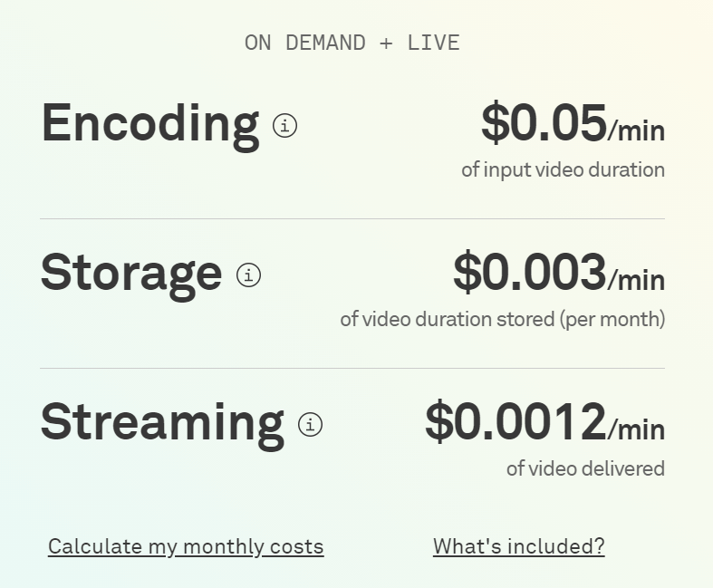
Task: Open the Calculate my monthly costs link
Action: (x=186, y=546)
